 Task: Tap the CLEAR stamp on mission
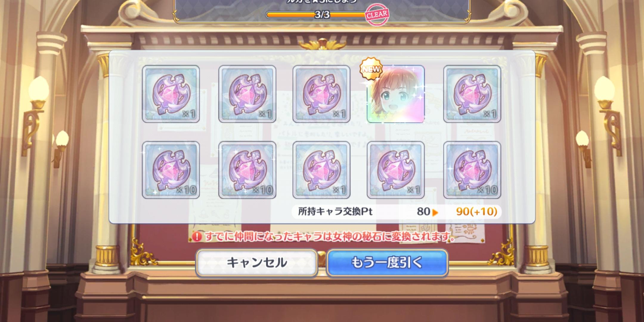377,14
